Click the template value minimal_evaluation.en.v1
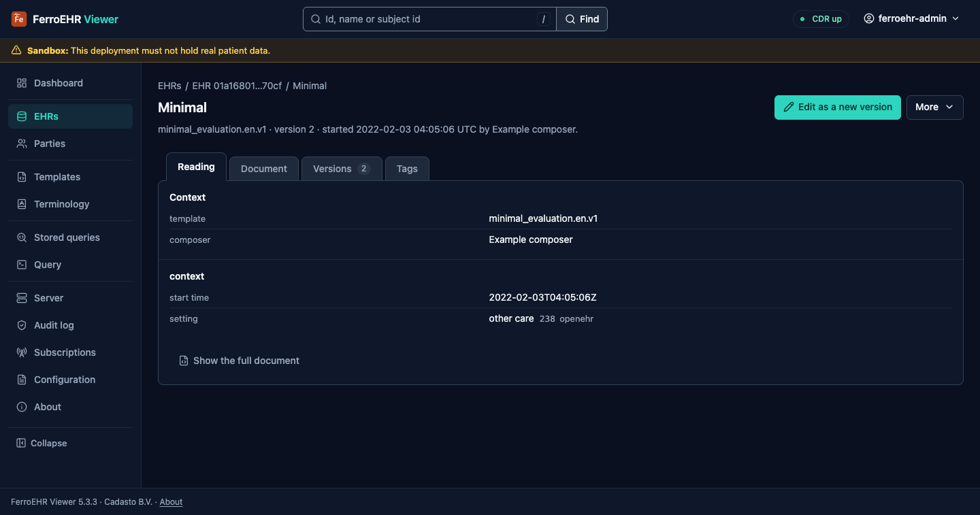 [x=543, y=218]
